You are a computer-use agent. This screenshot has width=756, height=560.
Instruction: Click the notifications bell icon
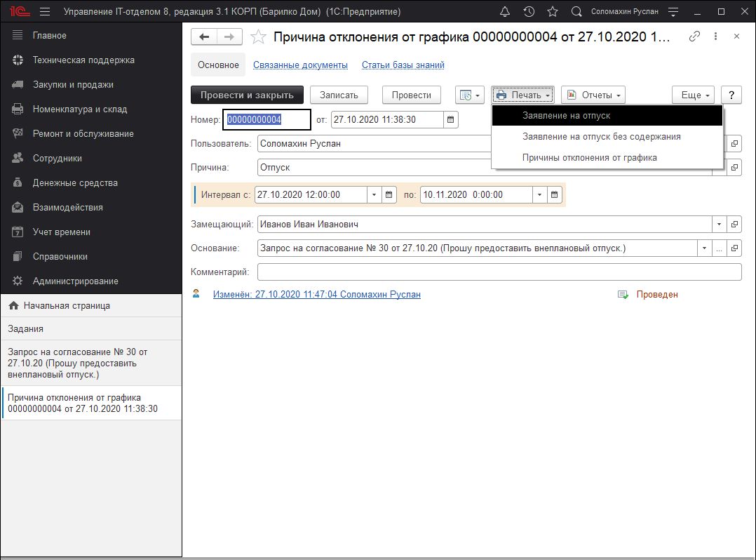click(x=505, y=12)
